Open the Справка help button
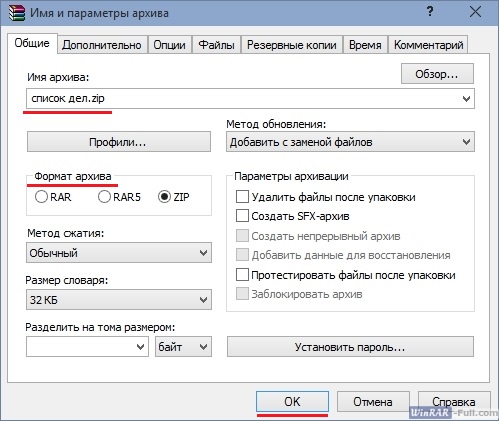 point(454,402)
